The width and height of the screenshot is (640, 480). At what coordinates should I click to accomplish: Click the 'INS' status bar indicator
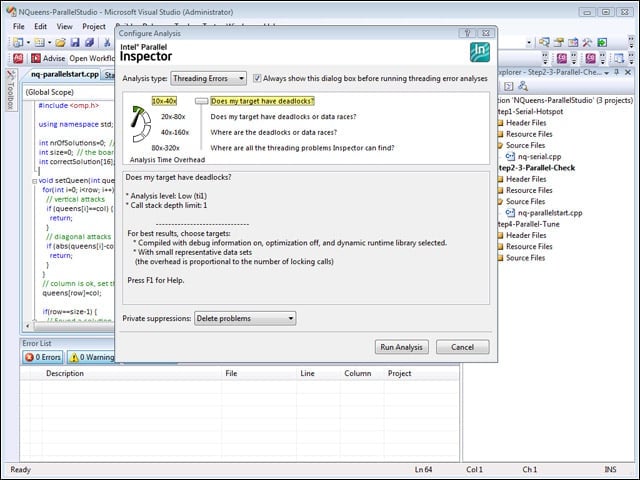(611, 469)
